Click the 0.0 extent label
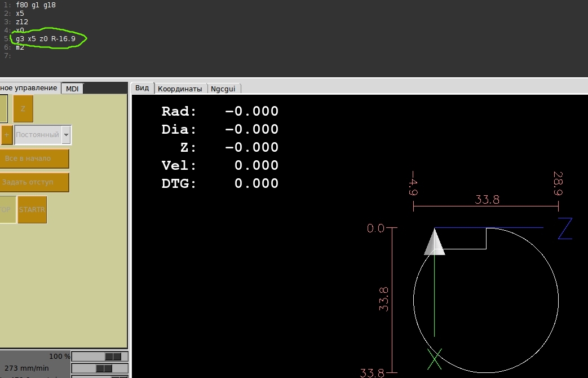This screenshot has width=588, height=378. [376, 228]
